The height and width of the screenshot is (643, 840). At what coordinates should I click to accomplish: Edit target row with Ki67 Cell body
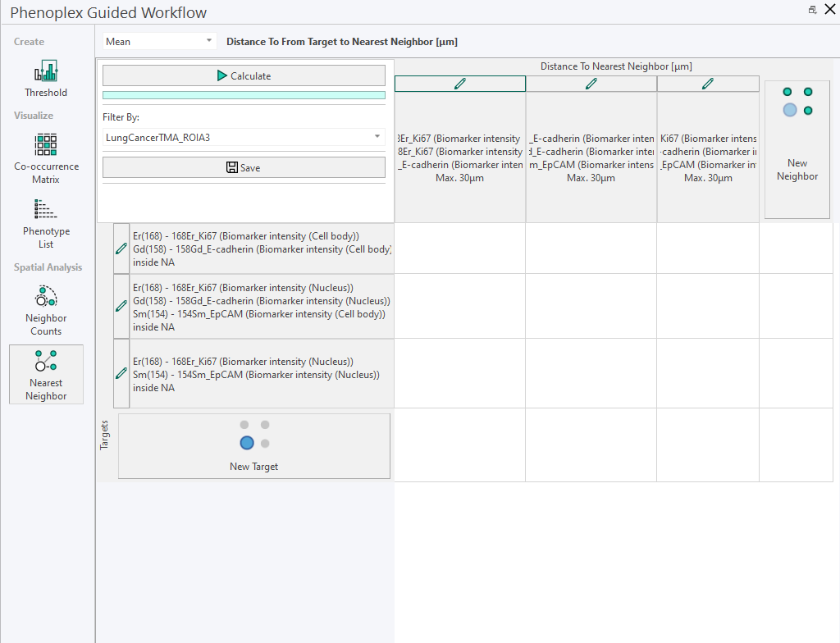tap(121, 249)
